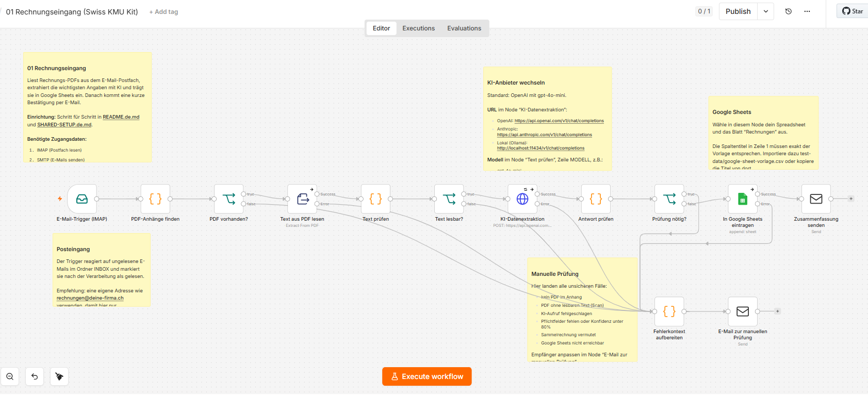868x395 pixels.
Task: Click the Prüfung nötig? if node
Action: [x=669, y=199]
